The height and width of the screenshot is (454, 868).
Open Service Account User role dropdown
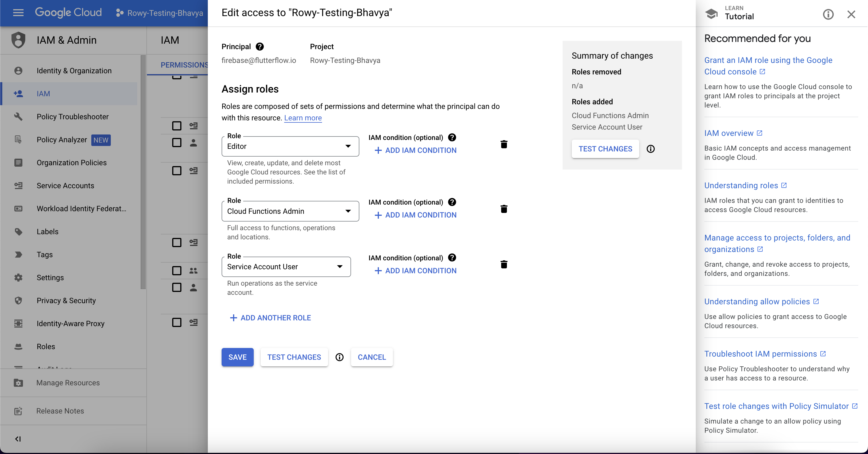(x=286, y=266)
